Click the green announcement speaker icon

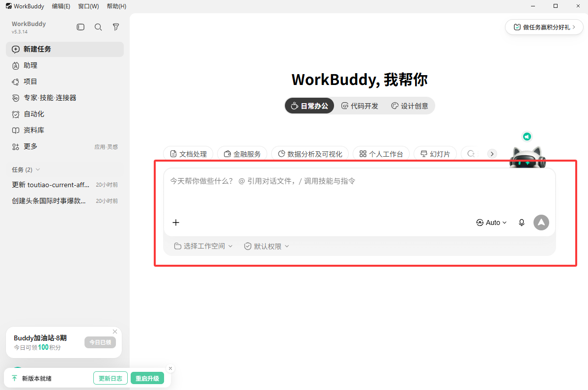[x=527, y=137]
